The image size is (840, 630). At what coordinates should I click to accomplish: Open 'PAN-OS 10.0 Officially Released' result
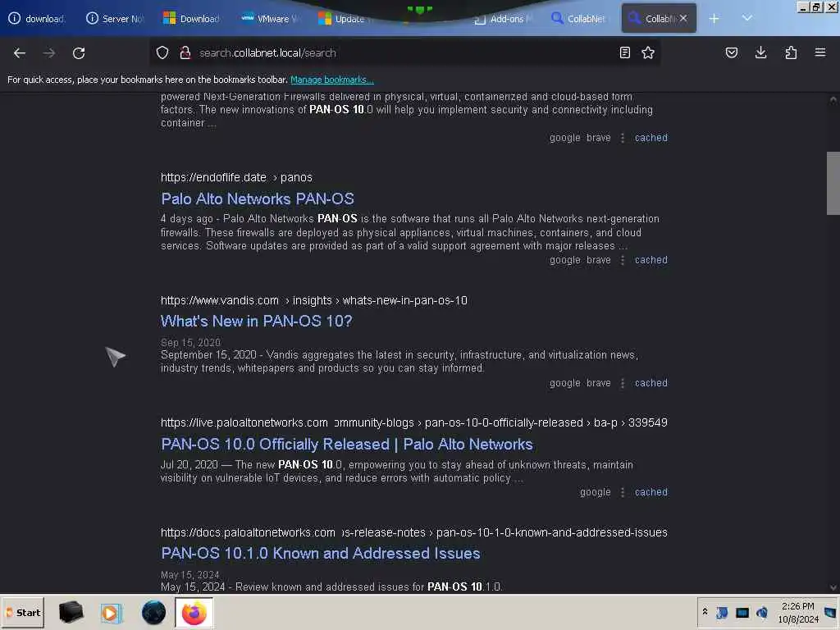pos(347,444)
